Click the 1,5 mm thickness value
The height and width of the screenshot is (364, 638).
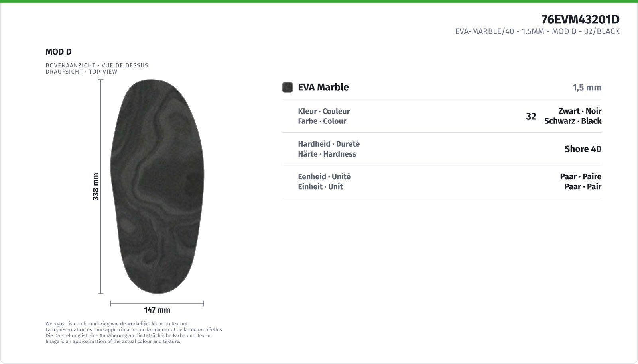pos(587,88)
